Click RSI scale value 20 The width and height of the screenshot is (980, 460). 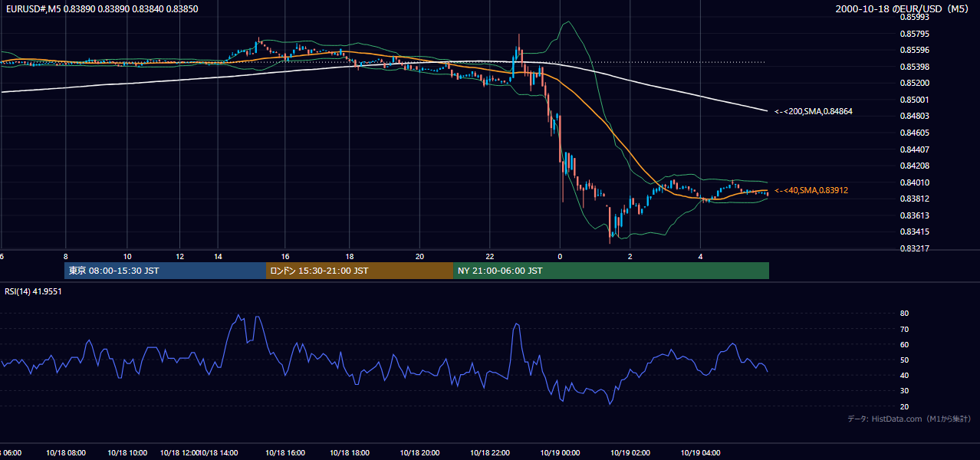(904, 406)
